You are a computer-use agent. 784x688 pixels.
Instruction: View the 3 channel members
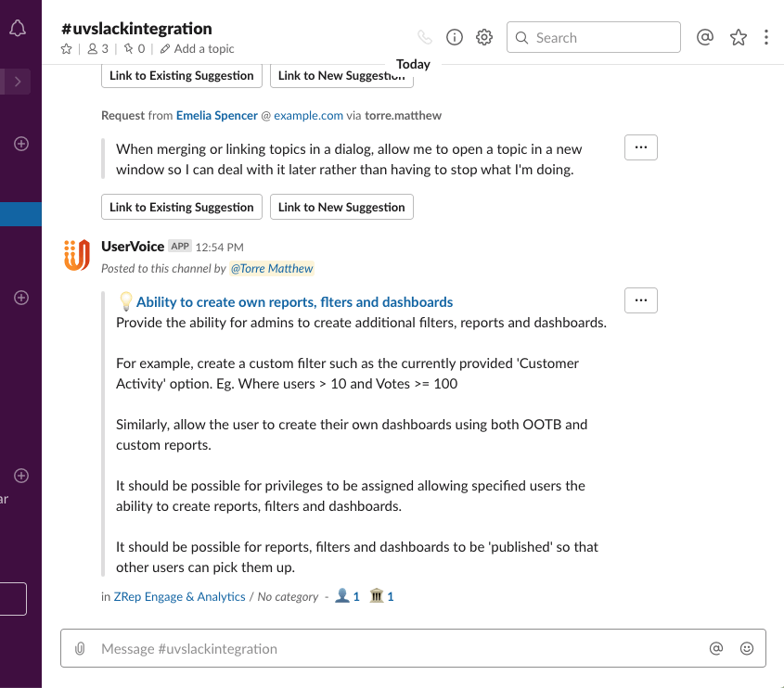[98, 49]
